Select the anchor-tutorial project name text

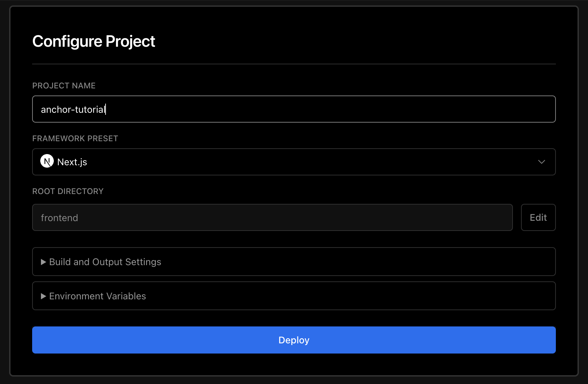pyautogui.click(x=73, y=109)
